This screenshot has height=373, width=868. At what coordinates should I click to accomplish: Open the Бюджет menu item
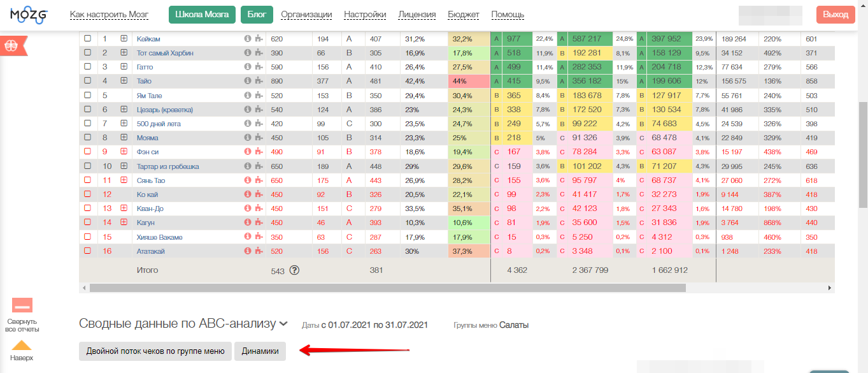464,15
